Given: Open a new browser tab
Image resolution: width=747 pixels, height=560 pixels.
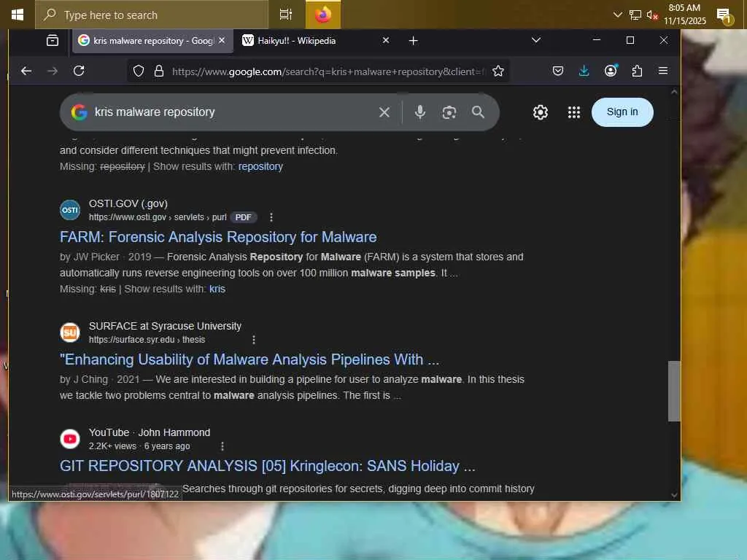Looking at the screenshot, I should 414,41.
